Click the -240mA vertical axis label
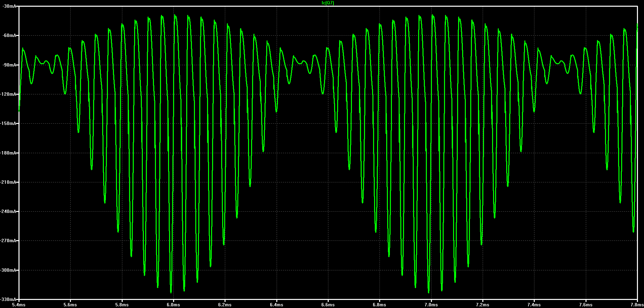 [x=8, y=212]
